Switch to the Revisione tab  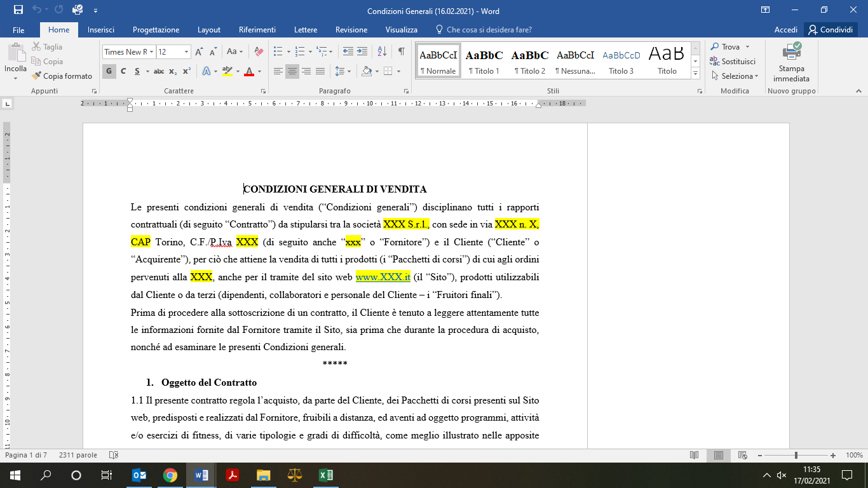(351, 30)
